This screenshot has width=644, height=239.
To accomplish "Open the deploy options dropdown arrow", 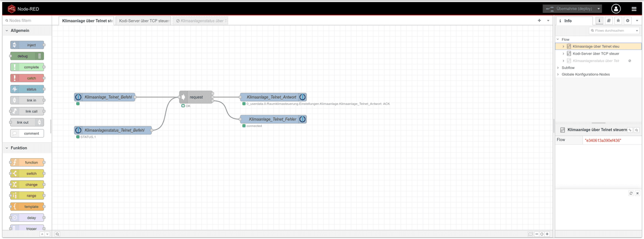I will 599,9.
